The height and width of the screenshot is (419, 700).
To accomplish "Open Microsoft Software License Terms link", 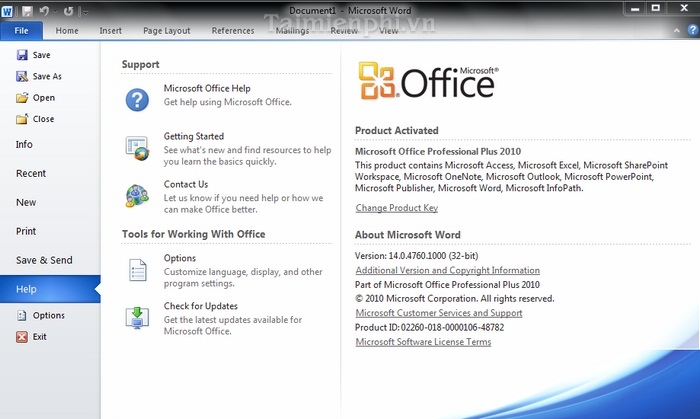I will point(423,342).
